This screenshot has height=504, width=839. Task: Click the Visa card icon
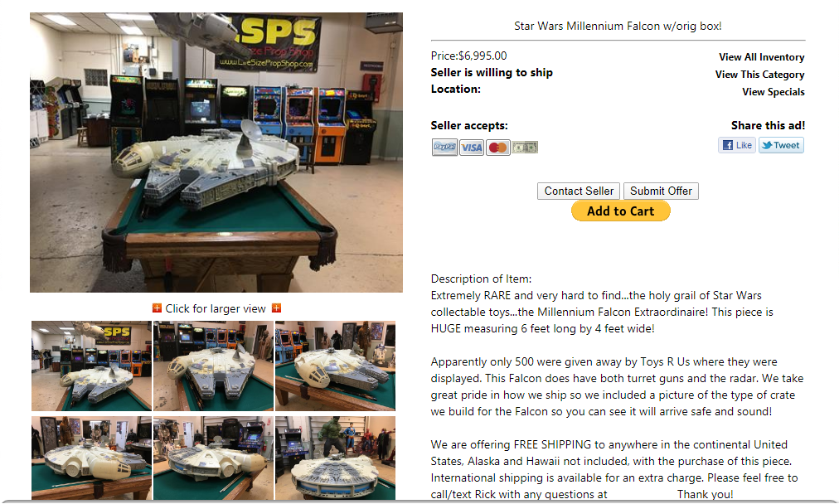click(472, 148)
